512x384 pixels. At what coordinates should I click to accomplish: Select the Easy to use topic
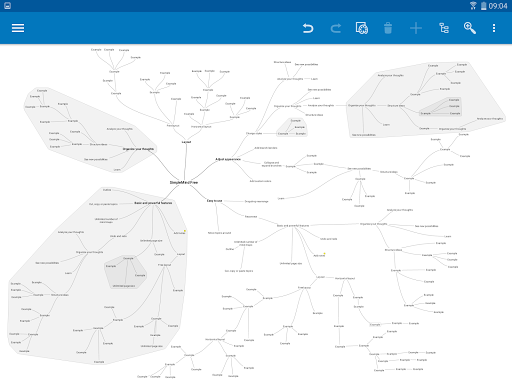pyautogui.click(x=214, y=201)
